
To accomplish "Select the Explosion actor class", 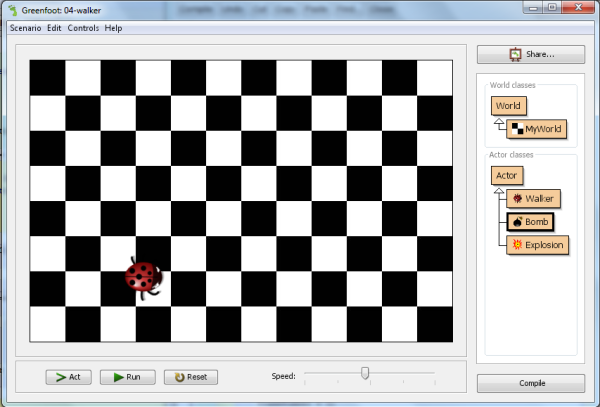I will [x=538, y=245].
